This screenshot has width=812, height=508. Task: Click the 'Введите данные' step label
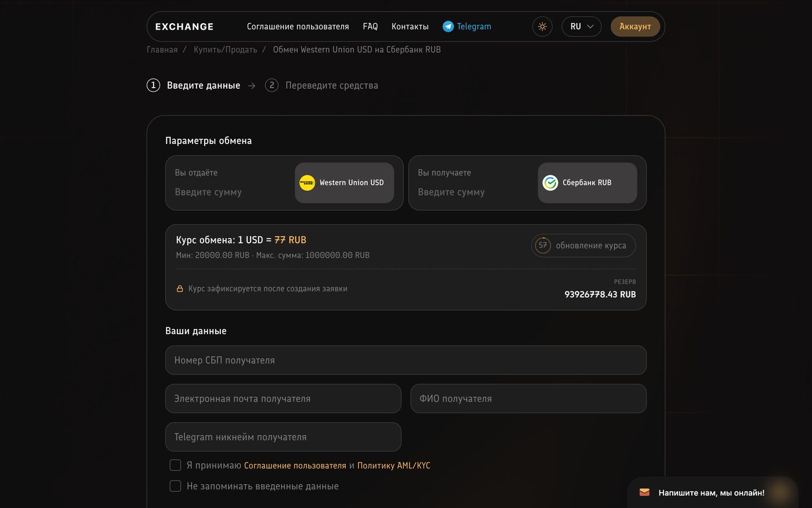coord(204,85)
